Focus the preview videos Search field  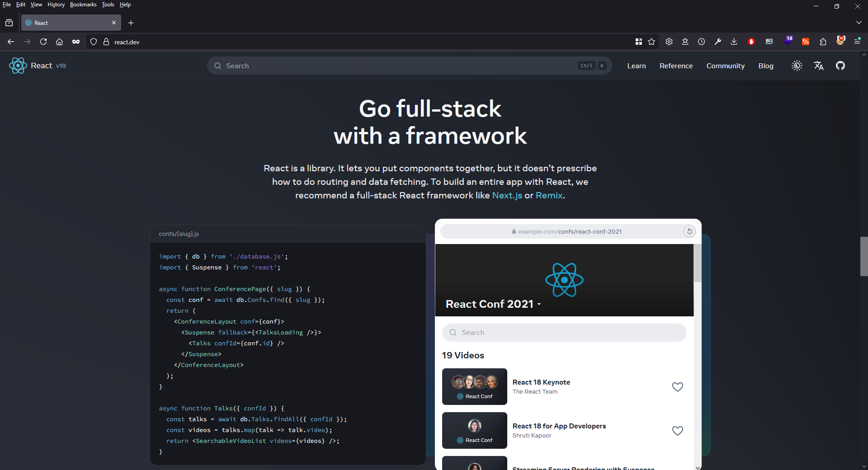click(564, 333)
